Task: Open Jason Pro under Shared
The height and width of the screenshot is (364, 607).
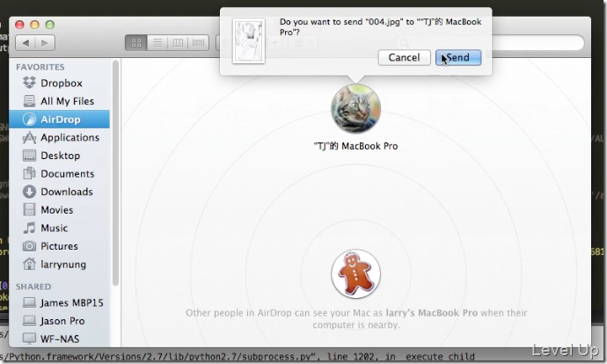Action: coord(59,321)
